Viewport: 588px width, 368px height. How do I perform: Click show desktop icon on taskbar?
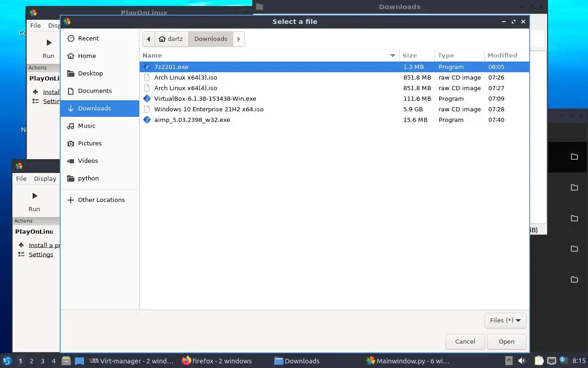(x=79, y=361)
